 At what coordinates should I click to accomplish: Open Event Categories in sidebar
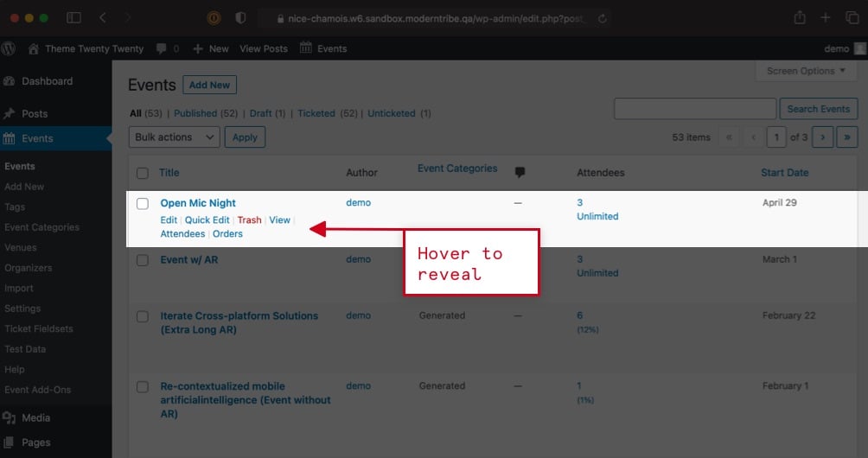tap(42, 227)
